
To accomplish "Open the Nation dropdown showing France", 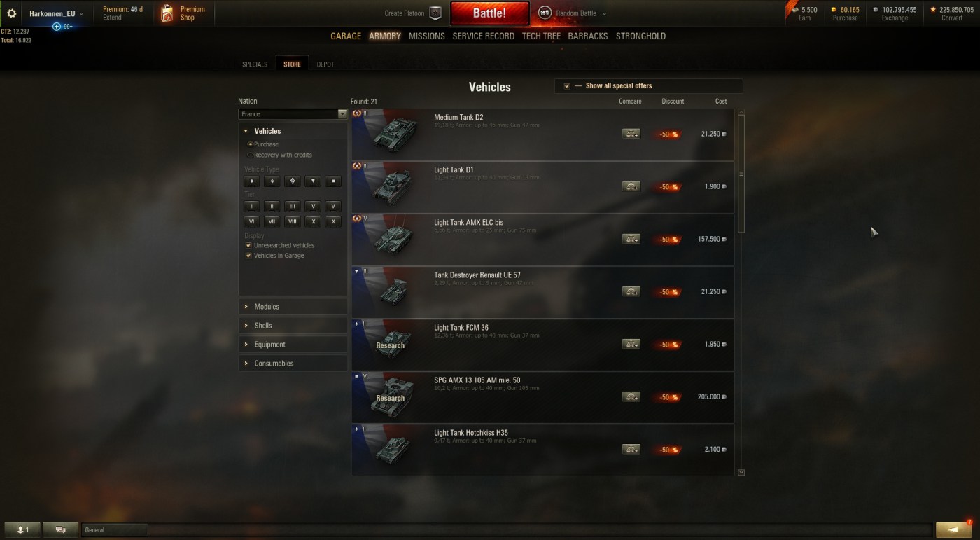I will tap(293, 113).
